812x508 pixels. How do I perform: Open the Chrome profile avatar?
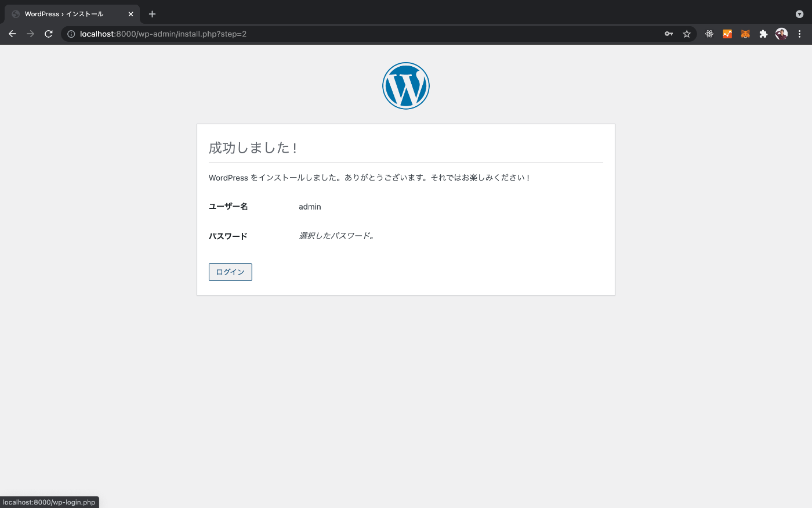click(781, 34)
